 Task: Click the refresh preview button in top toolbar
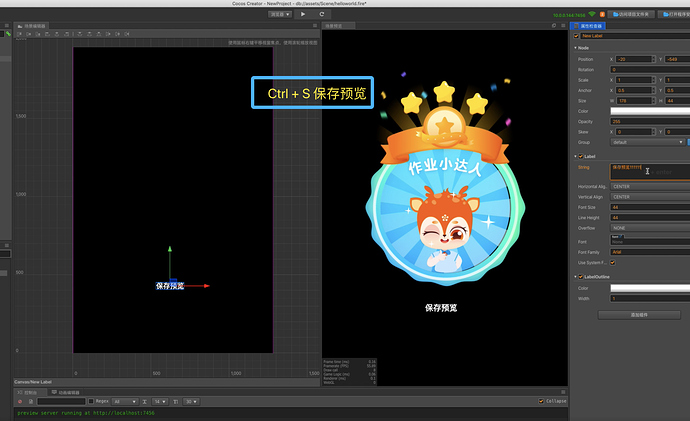tap(322, 14)
